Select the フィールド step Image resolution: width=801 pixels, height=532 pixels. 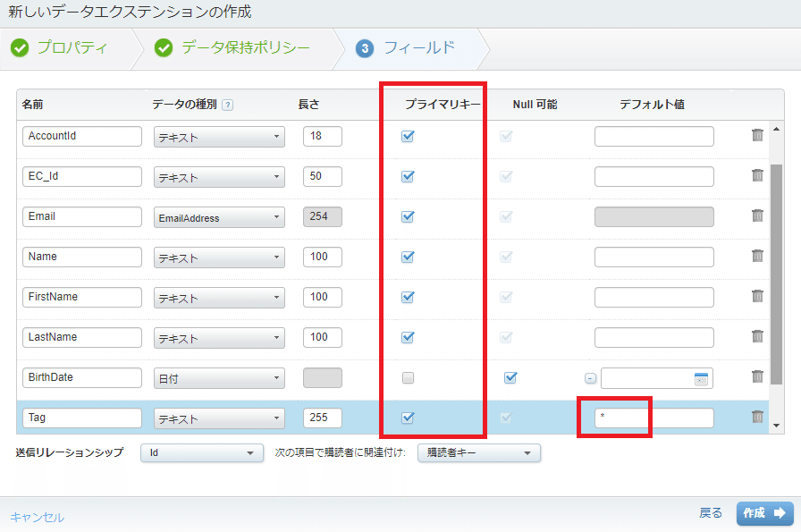(x=405, y=48)
